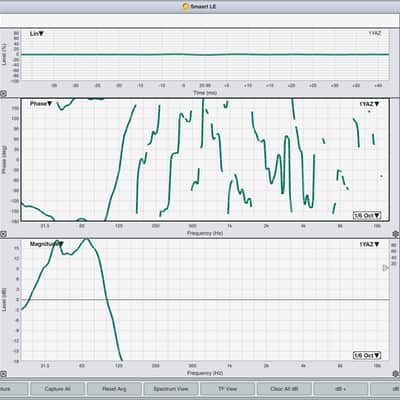The image size is (400, 400).
Task: Open the Magnitude graph type dropdown
Action: [x=47, y=244]
